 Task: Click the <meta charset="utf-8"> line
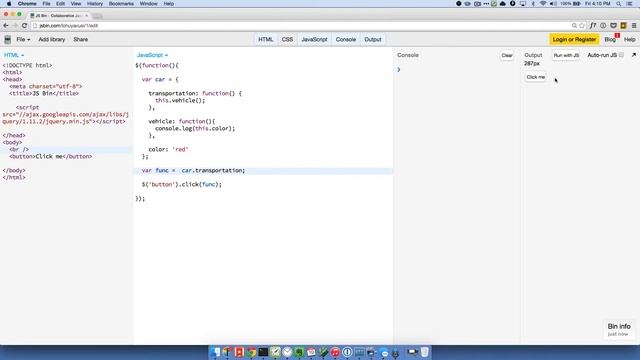[46, 87]
